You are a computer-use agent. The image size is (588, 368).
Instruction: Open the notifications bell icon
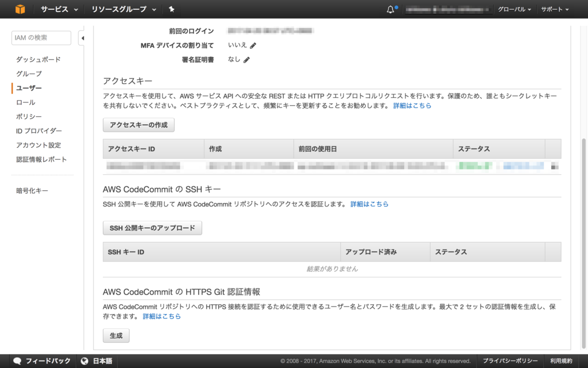tap(390, 9)
